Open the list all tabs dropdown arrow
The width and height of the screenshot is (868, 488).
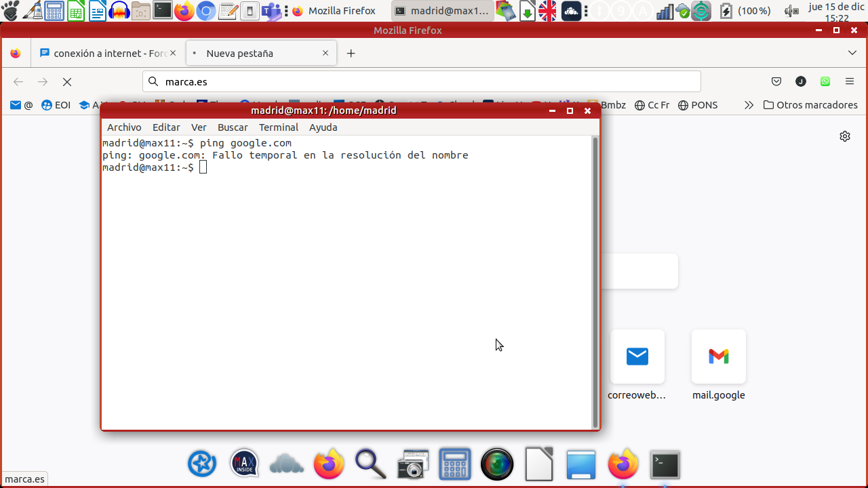point(852,53)
